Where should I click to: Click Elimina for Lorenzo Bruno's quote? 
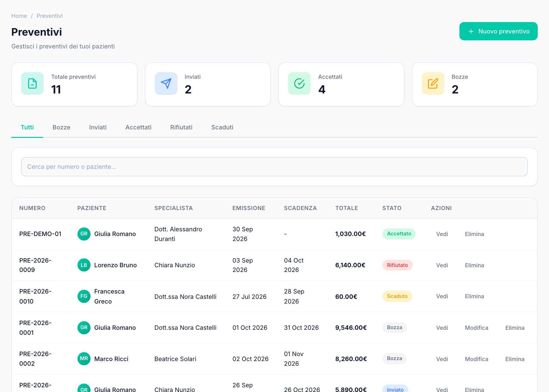[x=474, y=265]
